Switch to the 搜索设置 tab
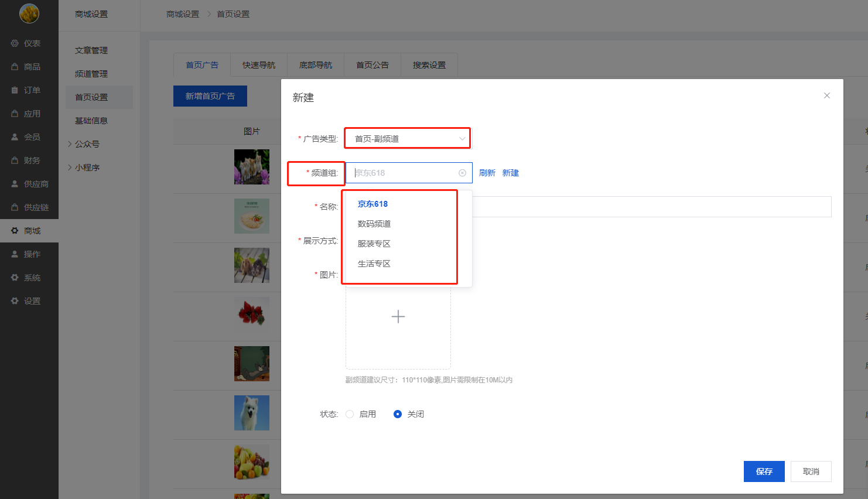The image size is (868, 499). click(429, 65)
